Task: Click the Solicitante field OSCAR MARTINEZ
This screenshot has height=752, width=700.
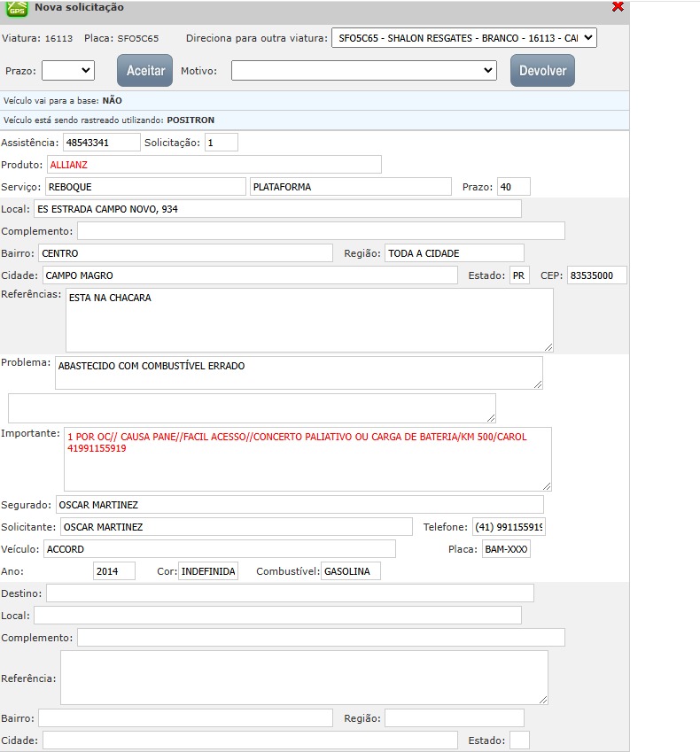Action: point(236,527)
